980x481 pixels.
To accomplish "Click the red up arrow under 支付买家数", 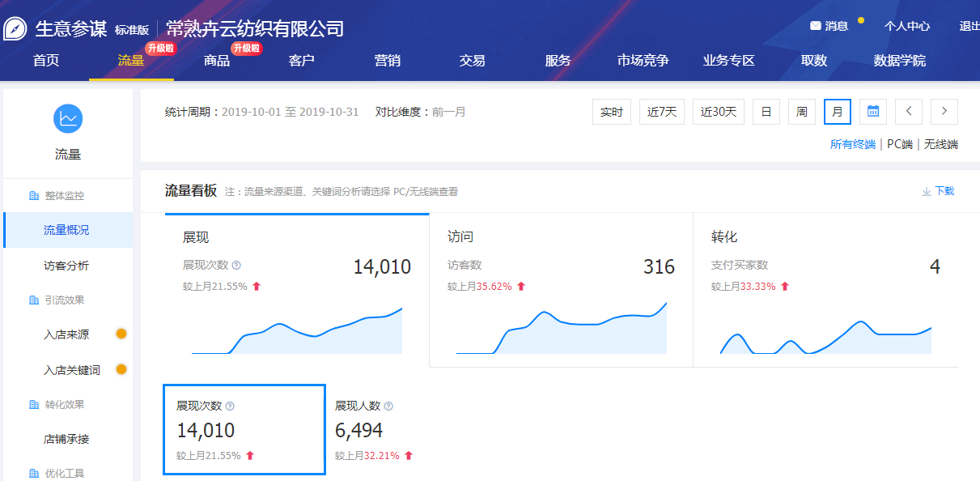I will [785, 287].
